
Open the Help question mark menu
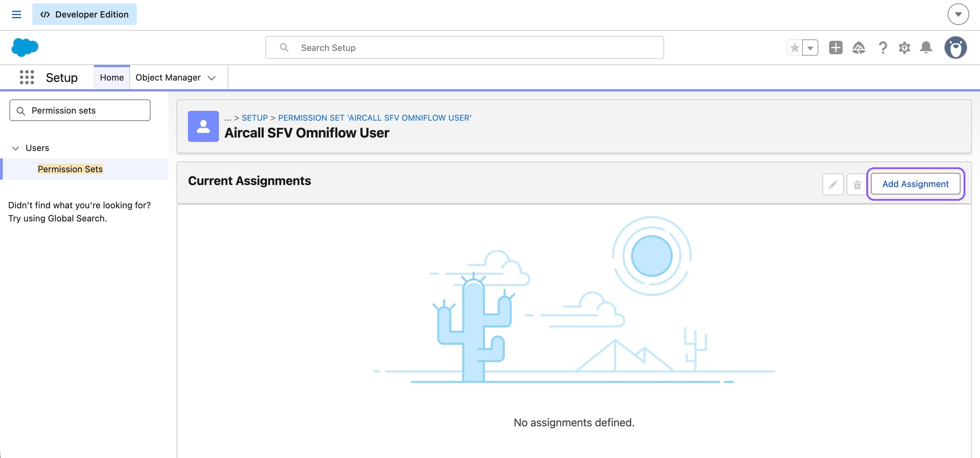883,48
